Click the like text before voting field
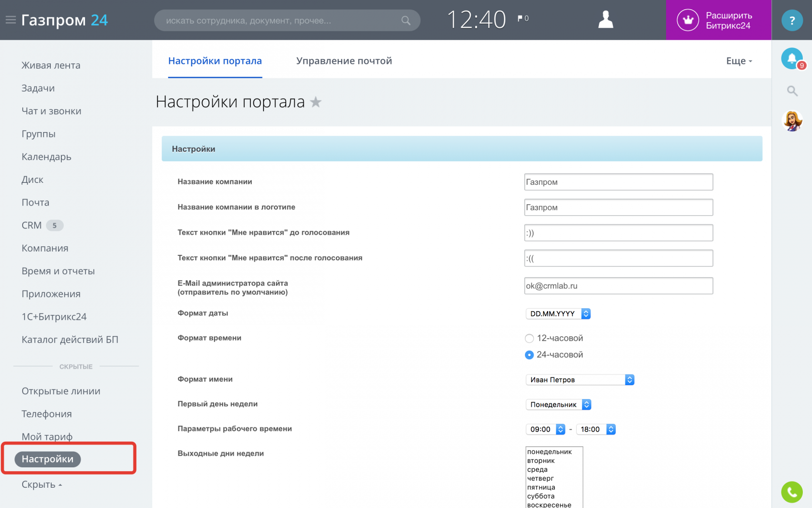The width and height of the screenshot is (812, 508). click(619, 233)
